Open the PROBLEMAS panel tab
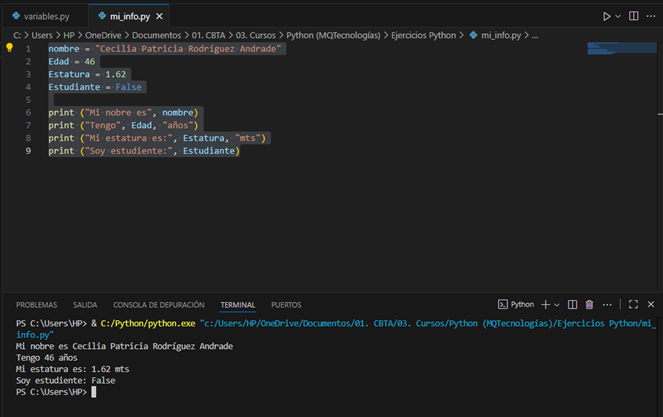 pyautogui.click(x=36, y=304)
